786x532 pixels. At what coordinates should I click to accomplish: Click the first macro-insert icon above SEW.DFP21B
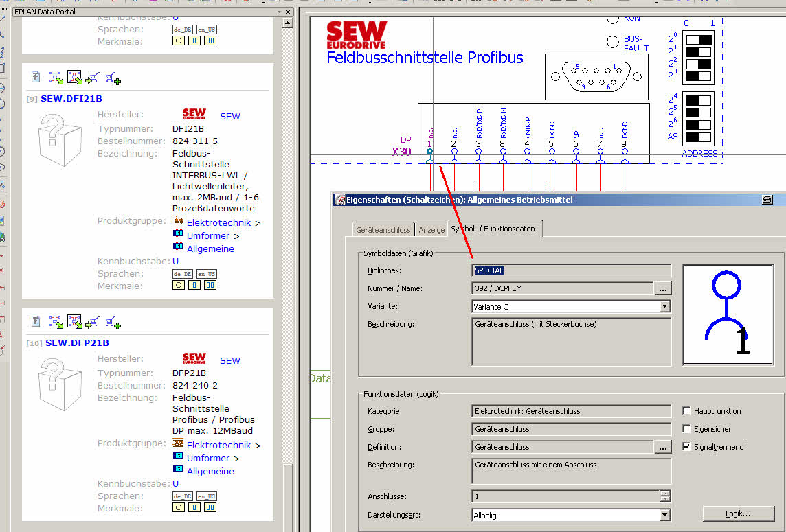(x=56, y=322)
